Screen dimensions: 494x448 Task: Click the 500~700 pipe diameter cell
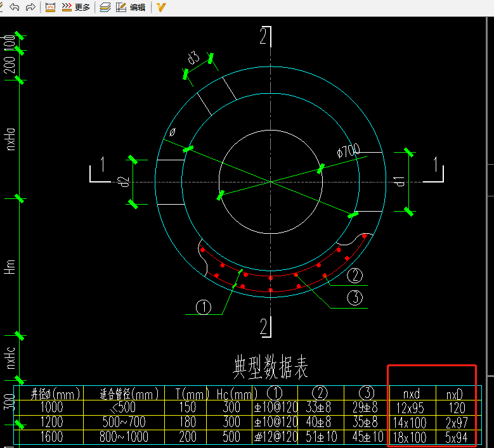pyautogui.click(x=124, y=422)
